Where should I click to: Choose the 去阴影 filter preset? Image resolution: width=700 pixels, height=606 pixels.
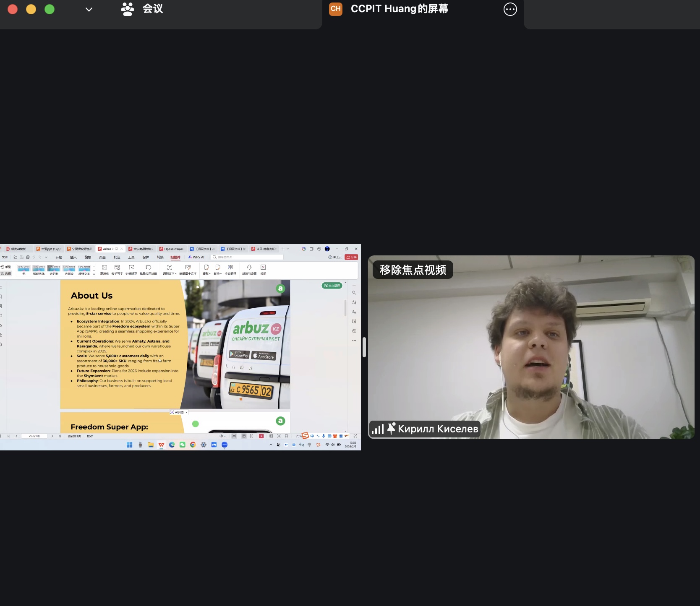[x=54, y=269]
